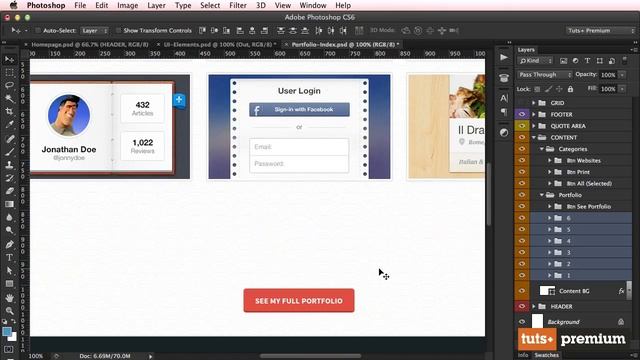Screen dimensions: 640x360
Task: Select the Pen tool
Action: click(9, 244)
